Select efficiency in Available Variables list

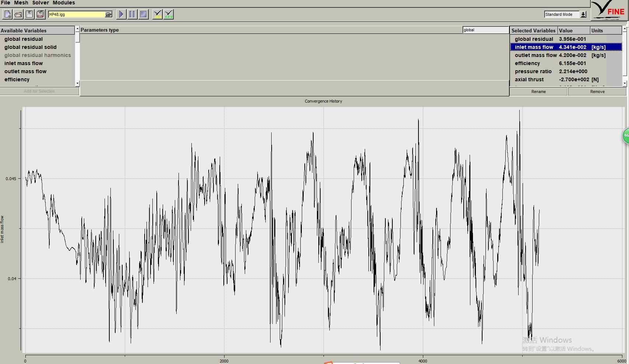pos(17,79)
